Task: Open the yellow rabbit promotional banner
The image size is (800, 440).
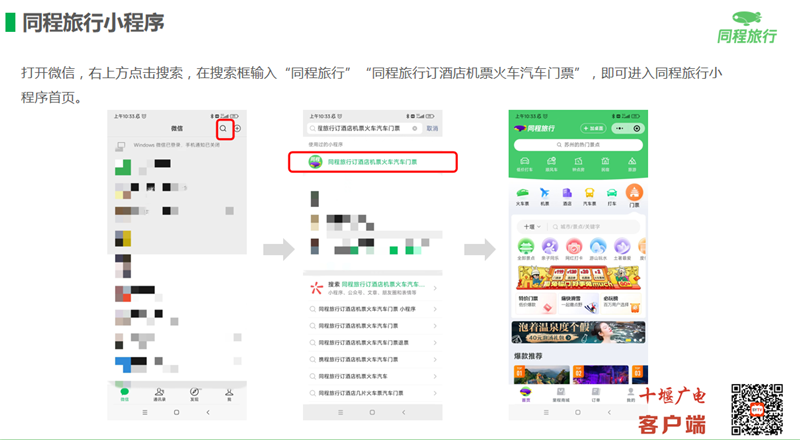Action: pos(579,278)
